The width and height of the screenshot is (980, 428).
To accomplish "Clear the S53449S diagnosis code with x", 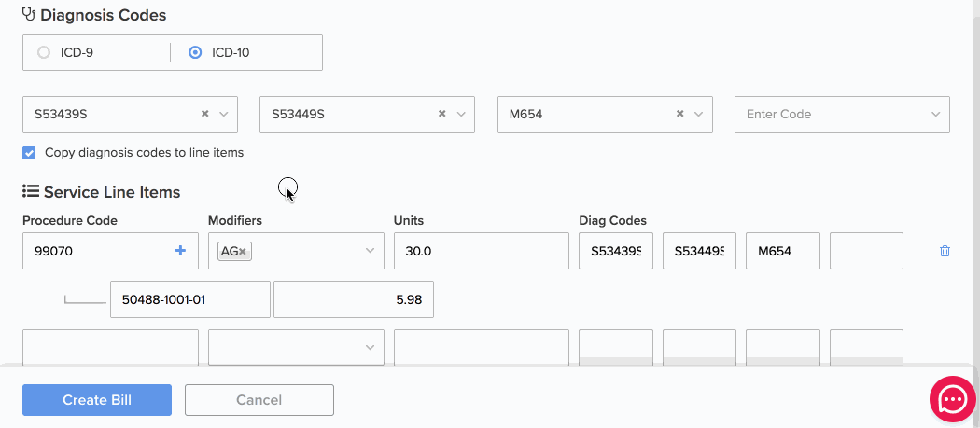I will [441, 114].
